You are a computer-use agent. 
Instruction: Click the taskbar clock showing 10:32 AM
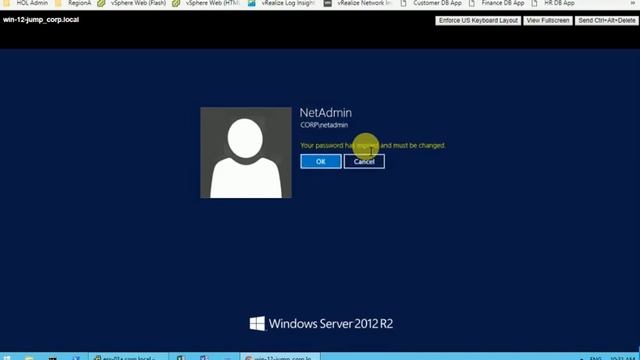pos(622,358)
